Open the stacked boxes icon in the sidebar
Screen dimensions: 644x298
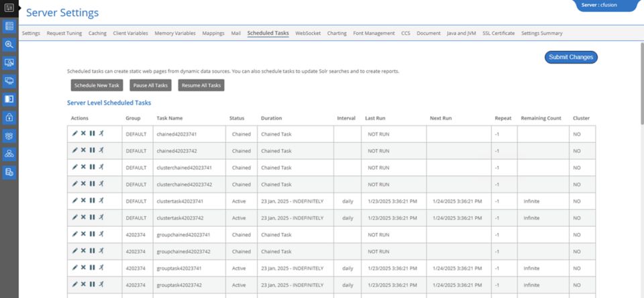tap(9, 136)
